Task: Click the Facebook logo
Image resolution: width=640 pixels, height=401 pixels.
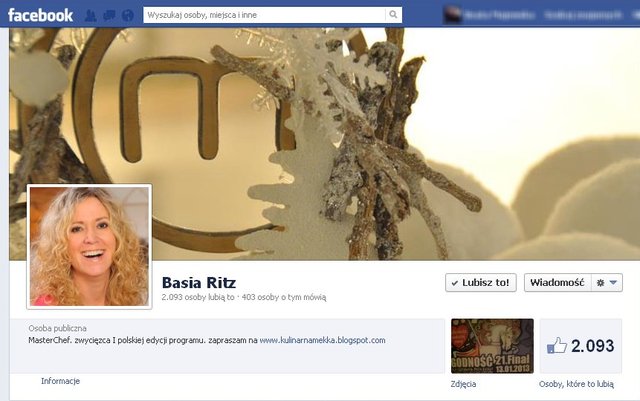Action: 41,15
